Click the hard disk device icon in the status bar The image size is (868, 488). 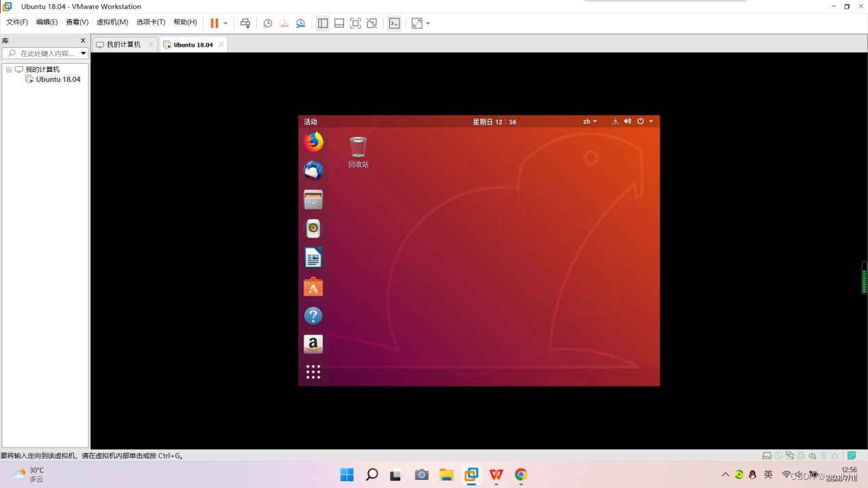coord(767,456)
